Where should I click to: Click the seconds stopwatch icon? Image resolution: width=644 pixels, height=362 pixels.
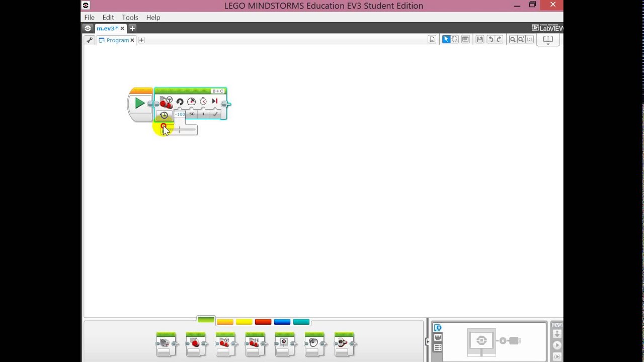203,102
